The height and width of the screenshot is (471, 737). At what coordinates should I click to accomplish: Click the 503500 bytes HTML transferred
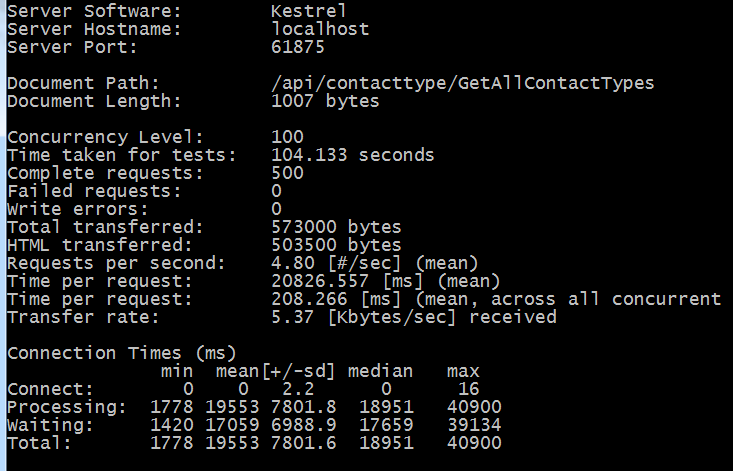[336, 245]
